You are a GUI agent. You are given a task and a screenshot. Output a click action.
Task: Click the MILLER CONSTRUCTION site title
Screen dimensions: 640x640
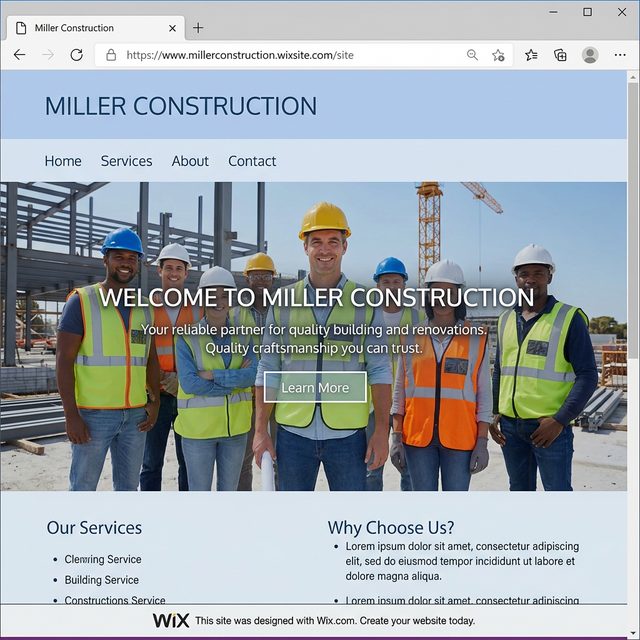pos(181,106)
